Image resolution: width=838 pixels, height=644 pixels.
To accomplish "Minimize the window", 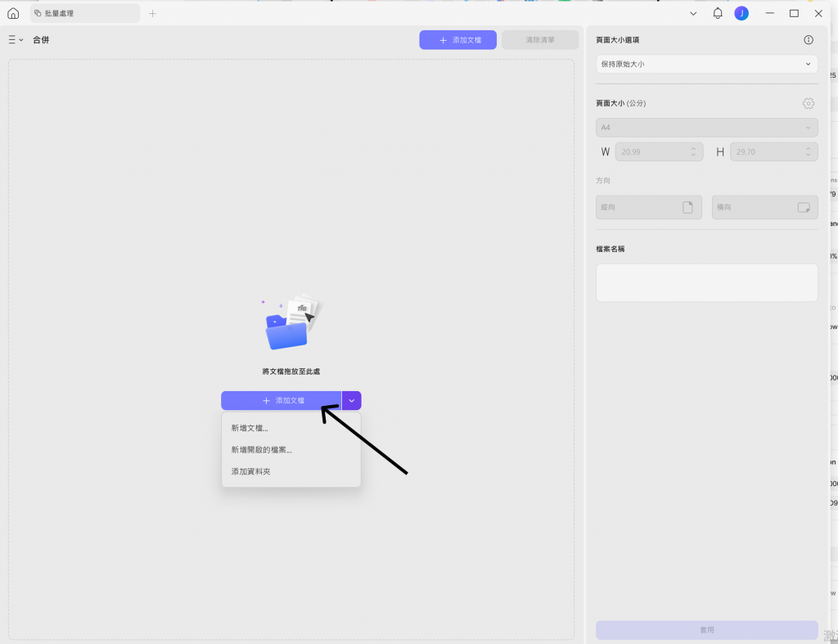I will [769, 13].
